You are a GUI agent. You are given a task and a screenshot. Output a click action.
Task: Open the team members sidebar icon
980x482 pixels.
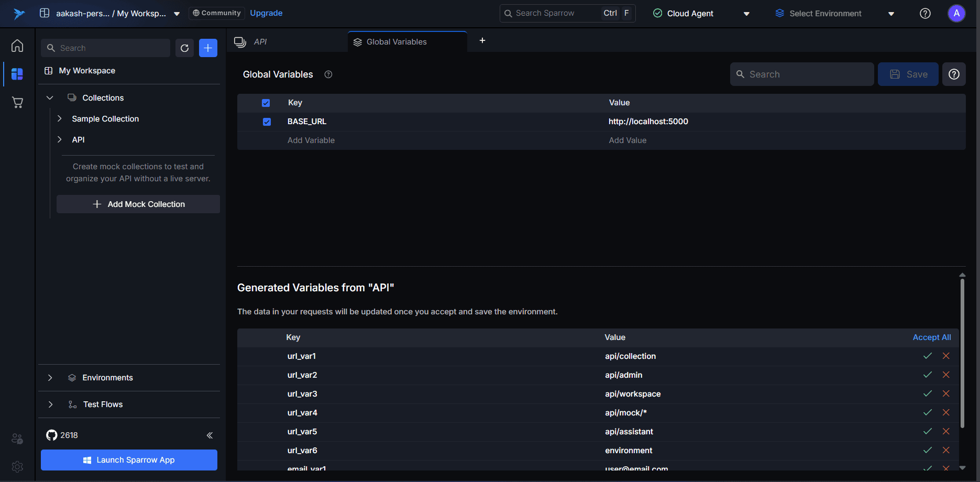point(17,439)
